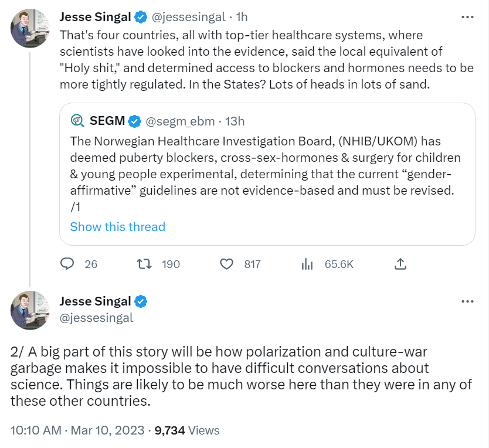The height and width of the screenshot is (448, 489).
Task: Share the tweet via upload arrow icon
Action: tap(400, 264)
